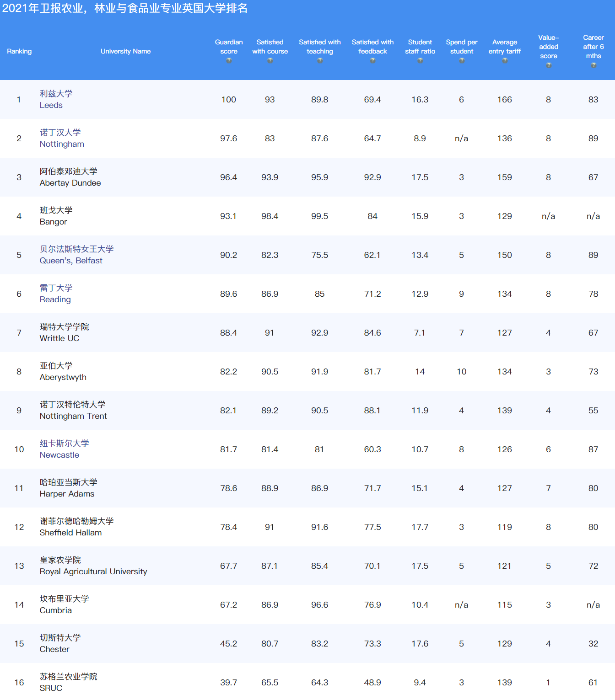
Task: Click the rank number 10 cell
Action: [x=19, y=449]
